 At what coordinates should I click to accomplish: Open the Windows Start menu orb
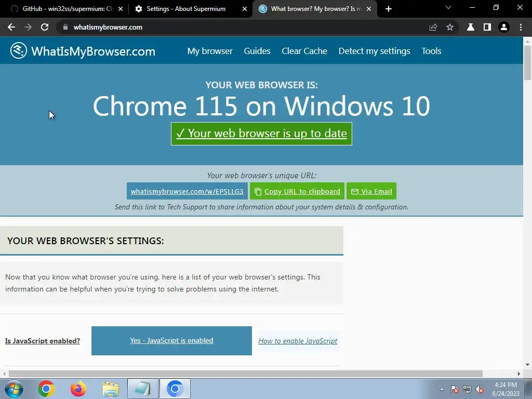tap(14, 389)
